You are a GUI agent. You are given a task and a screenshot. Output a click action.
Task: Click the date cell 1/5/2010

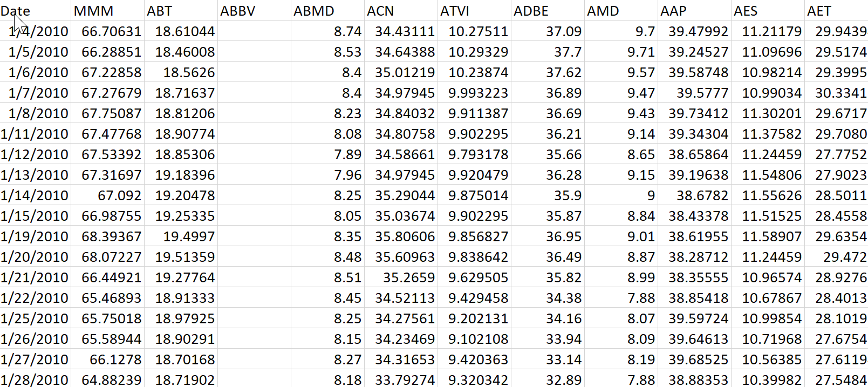point(36,52)
